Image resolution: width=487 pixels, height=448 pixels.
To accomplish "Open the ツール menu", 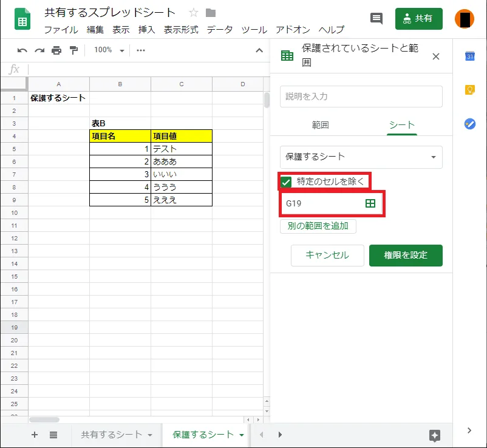I will point(254,30).
